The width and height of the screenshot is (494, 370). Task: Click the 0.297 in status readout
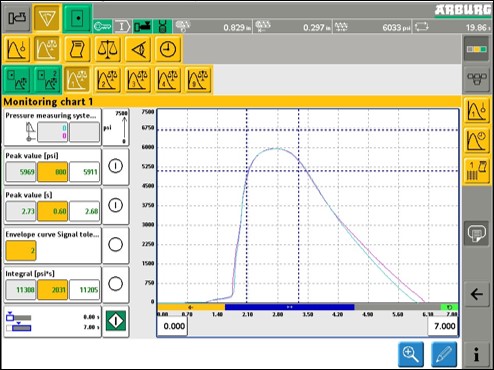point(293,27)
